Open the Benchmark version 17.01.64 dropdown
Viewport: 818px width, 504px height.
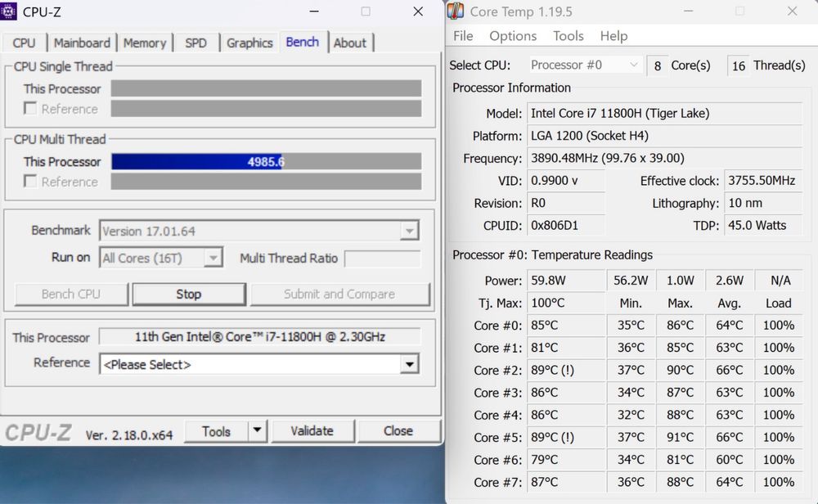(x=259, y=231)
